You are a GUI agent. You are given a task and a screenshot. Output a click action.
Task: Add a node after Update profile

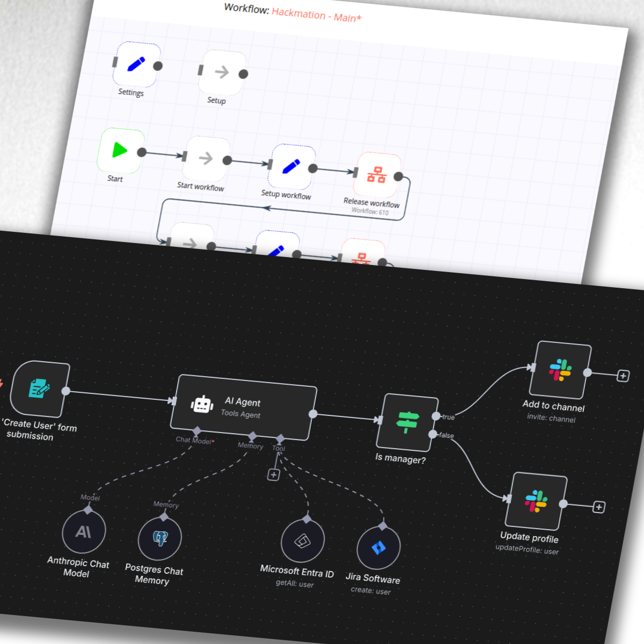tap(599, 507)
